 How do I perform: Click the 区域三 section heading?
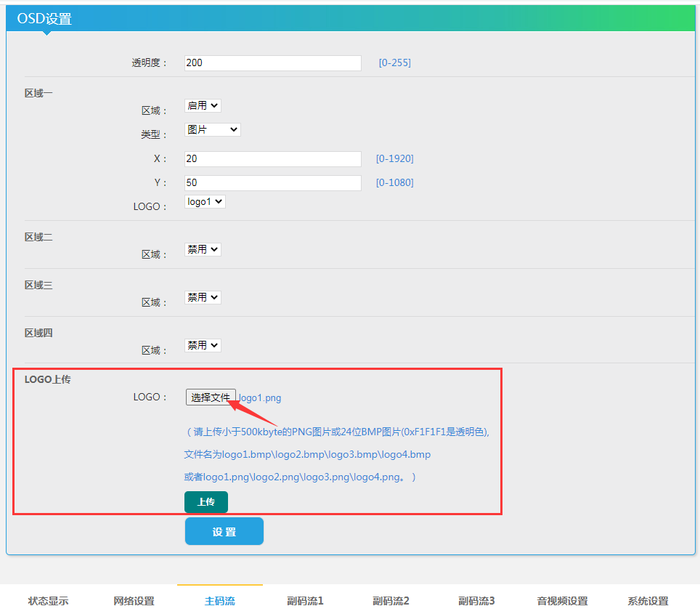(38, 285)
